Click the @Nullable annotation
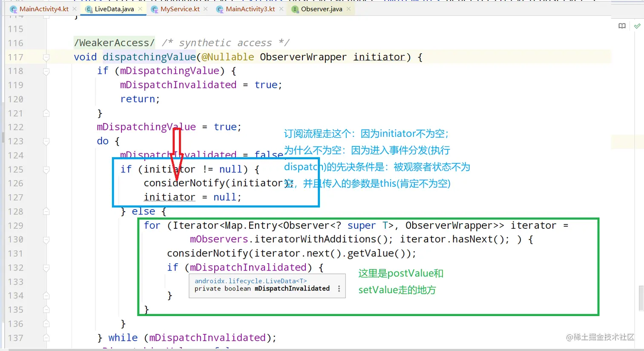The height and width of the screenshot is (351, 644). pos(228,57)
